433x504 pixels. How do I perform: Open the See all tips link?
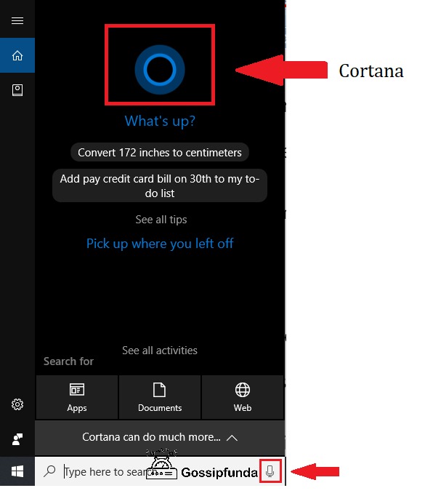[161, 220]
